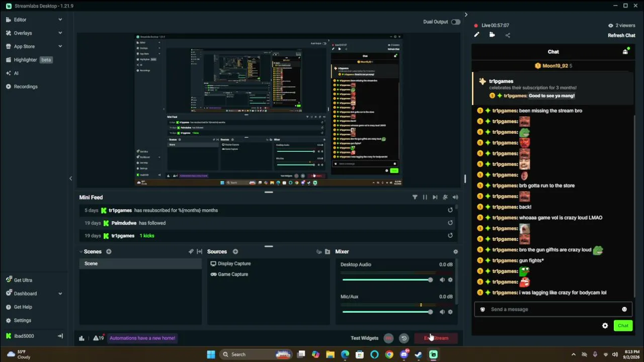Open the emoji picker in the message box
644x362 pixels.
pyautogui.click(x=624, y=309)
